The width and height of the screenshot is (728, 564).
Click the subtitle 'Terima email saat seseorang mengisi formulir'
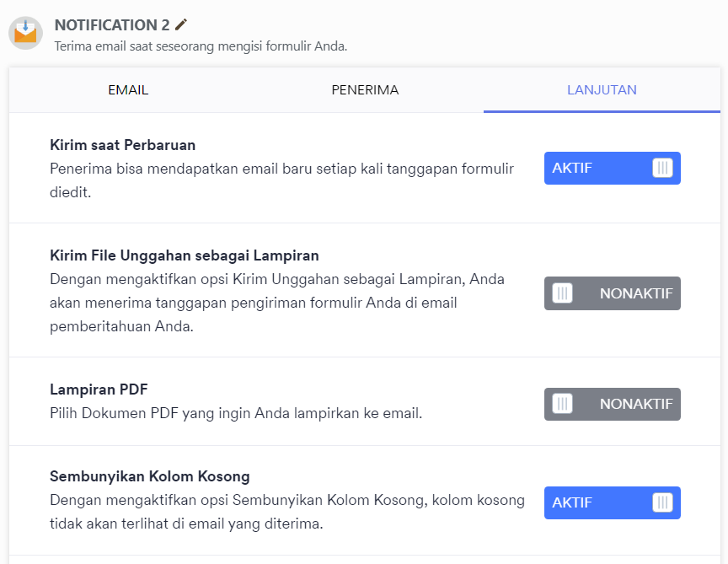pyautogui.click(x=201, y=46)
